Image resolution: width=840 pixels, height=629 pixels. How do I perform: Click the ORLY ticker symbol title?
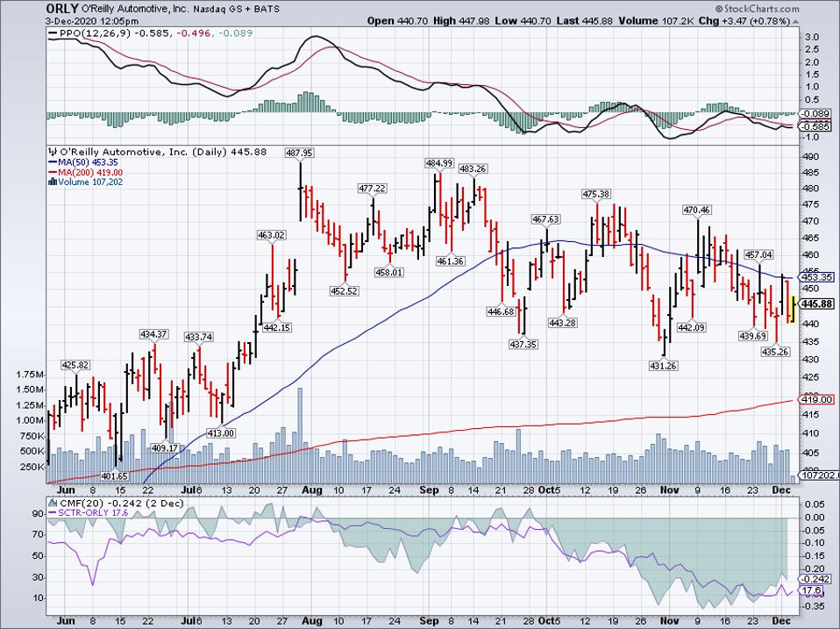62,8
